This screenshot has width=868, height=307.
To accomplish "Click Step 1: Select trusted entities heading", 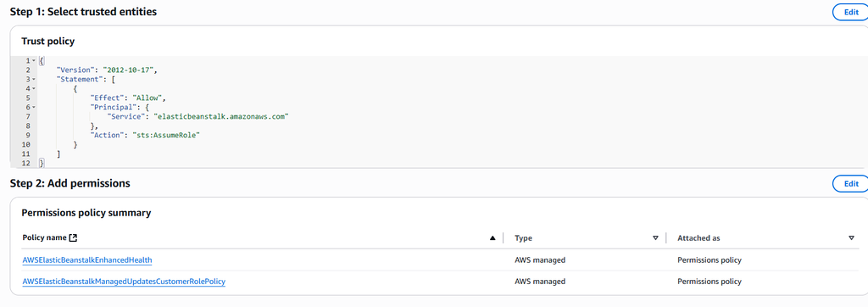I will [83, 12].
